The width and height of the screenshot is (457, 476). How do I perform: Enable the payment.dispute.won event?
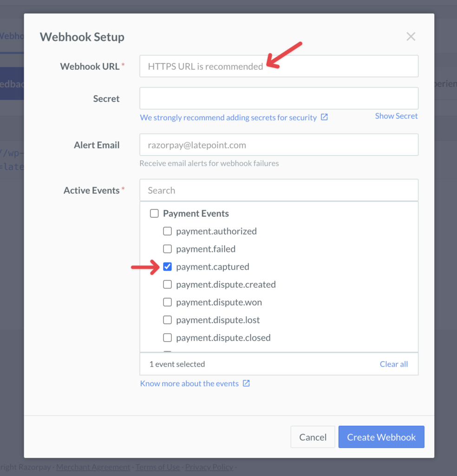click(x=167, y=302)
